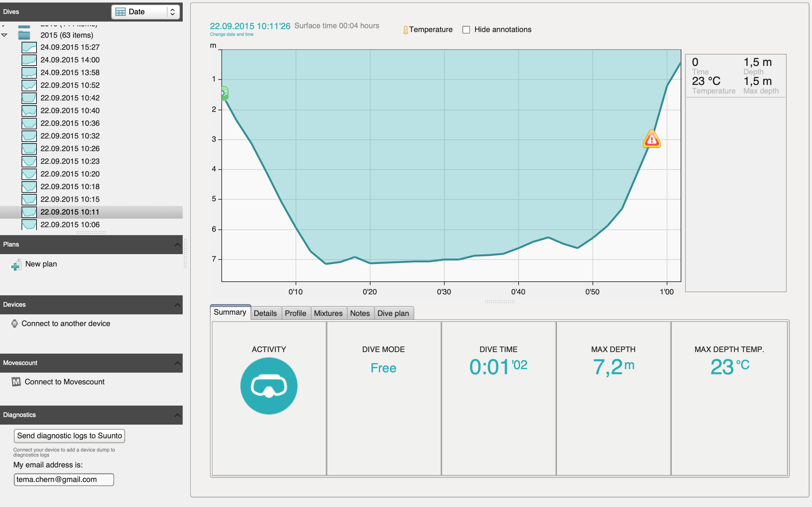
Task: Click the diving mask activity icon
Action: tap(269, 386)
